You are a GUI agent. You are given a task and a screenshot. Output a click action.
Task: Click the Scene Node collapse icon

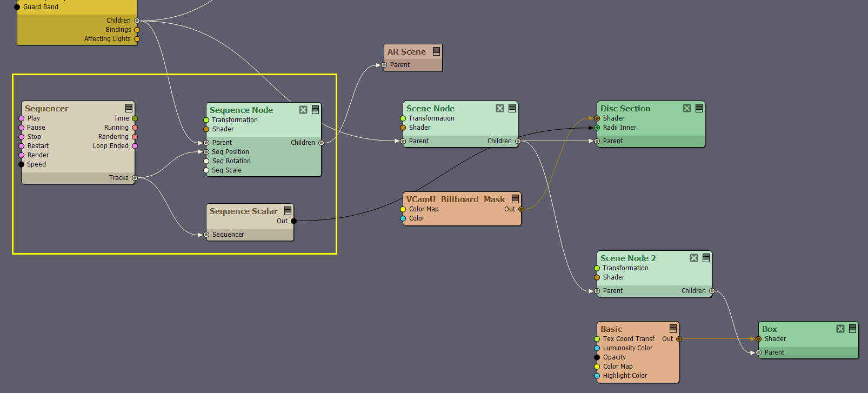tap(512, 108)
